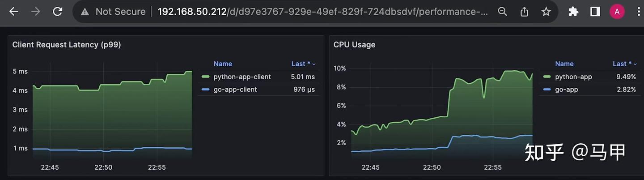Bookmark this page with the star
Screen dimensions: 644x180
click(x=546, y=12)
